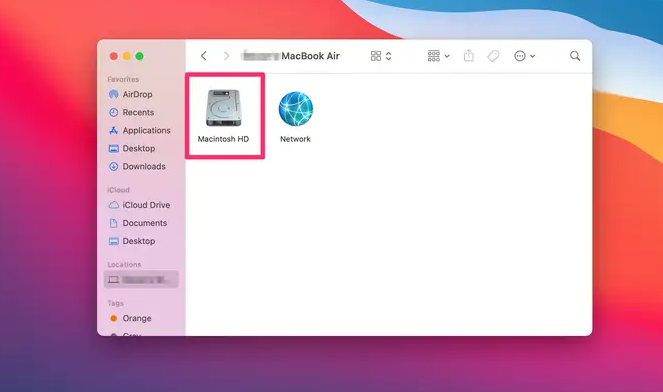Open the view mode switcher dropdown

click(381, 56)
